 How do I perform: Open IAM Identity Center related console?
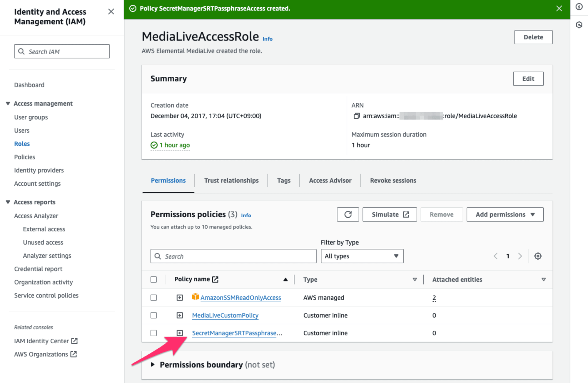[46, 341]
